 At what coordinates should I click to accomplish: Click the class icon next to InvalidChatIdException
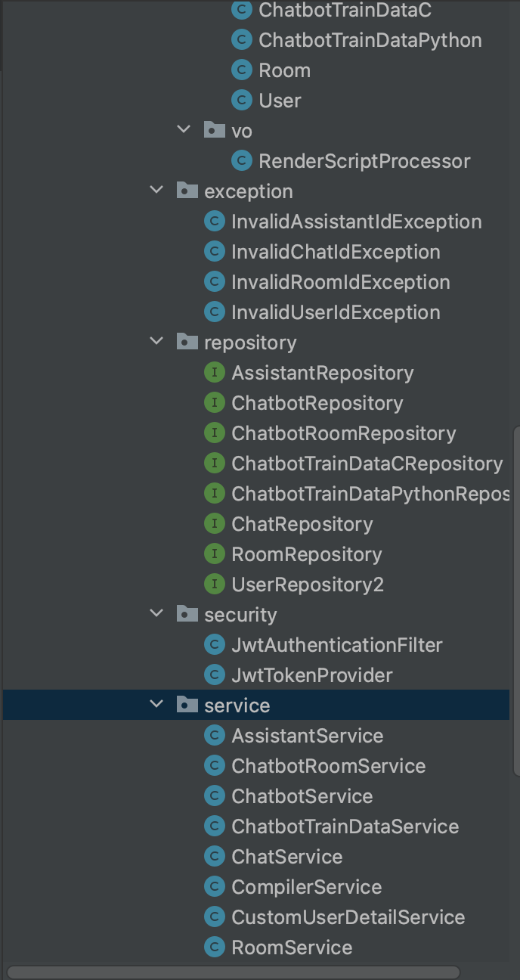click(x=215, y=252)
